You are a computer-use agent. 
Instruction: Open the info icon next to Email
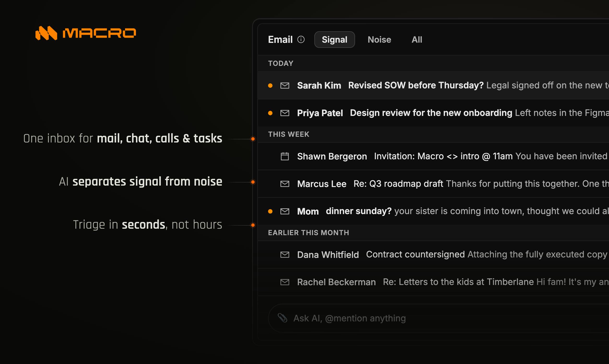pos(301,40)
